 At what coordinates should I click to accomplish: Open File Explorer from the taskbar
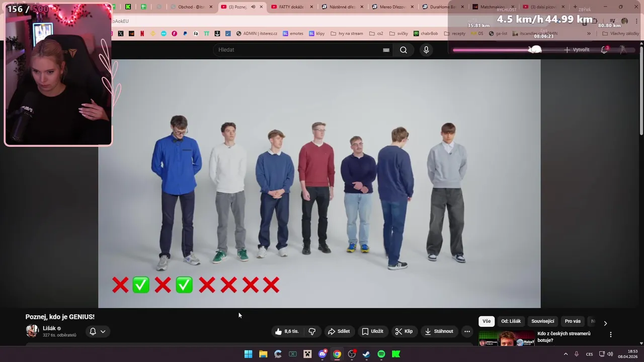[x=263, y=354]
